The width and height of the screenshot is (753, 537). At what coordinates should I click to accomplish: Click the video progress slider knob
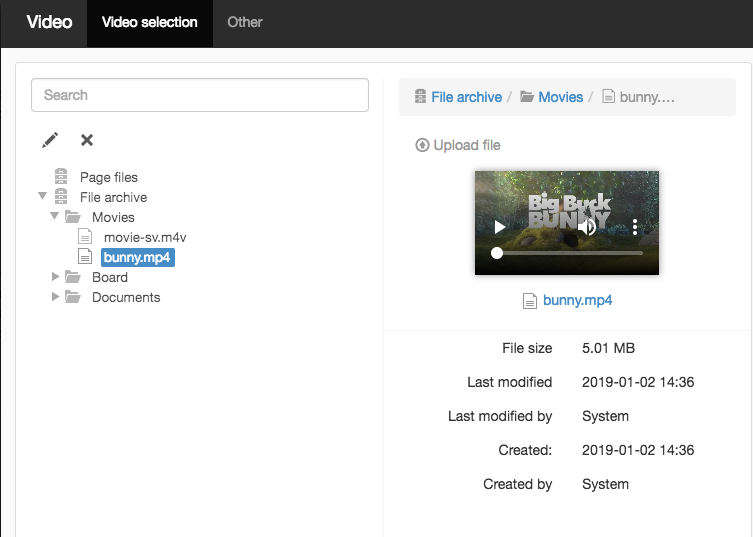coord(497,253)
